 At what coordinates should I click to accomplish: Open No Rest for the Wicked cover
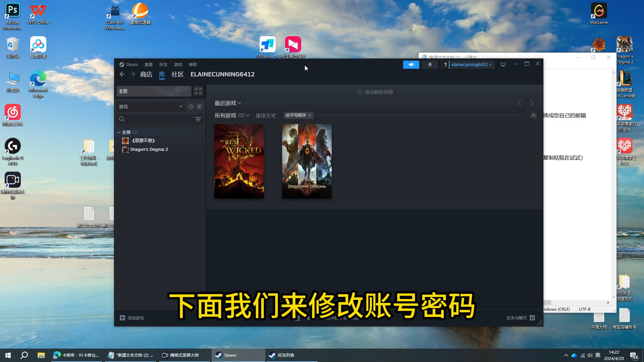pos(239,161)
